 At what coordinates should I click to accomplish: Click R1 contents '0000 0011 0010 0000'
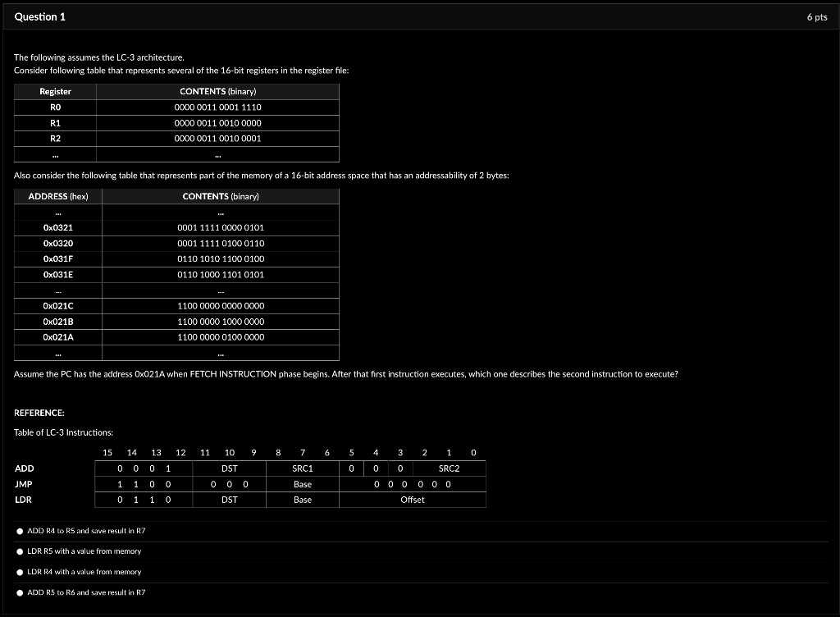217,123
